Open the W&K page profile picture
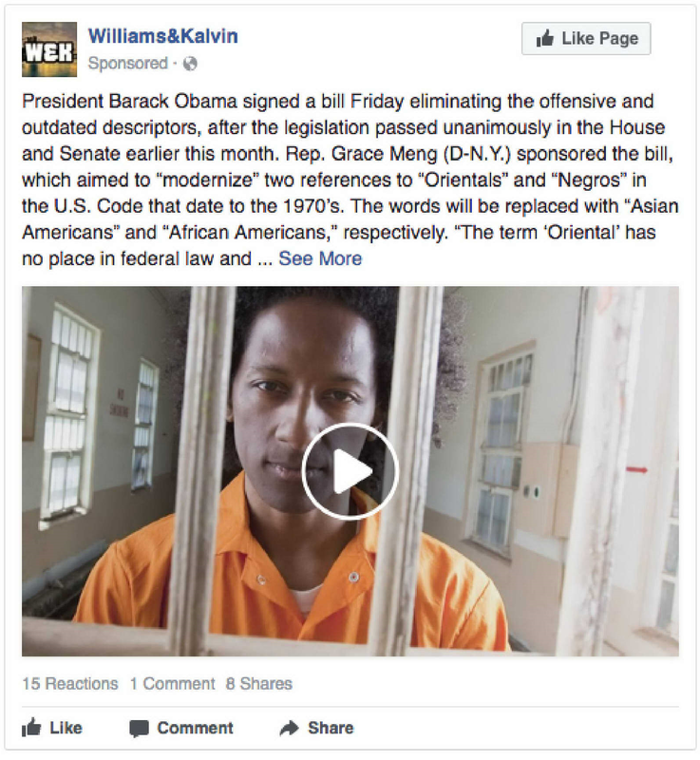Viewport: 700px width, 760px height. pyautogui.click(x=49, y=49)
